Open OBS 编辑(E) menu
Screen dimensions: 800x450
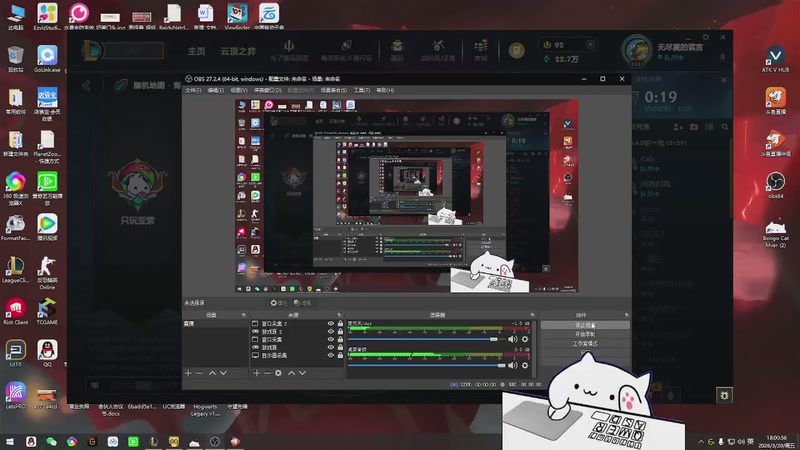pyautogui.click(x=216, y=90)
